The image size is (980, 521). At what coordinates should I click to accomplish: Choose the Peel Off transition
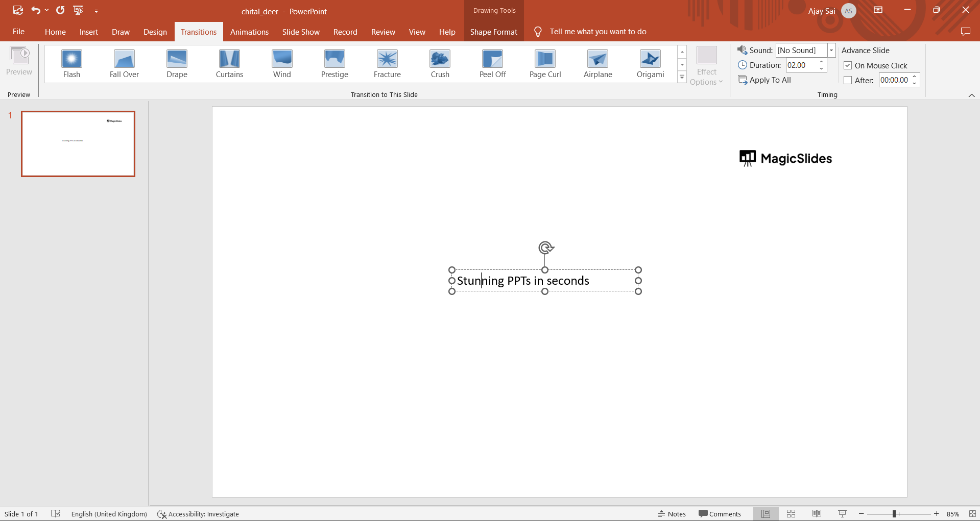point(492,64)
